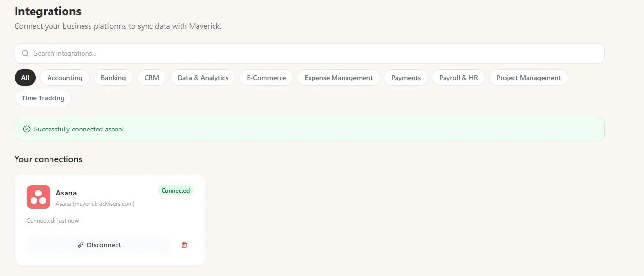
Task: Click the magnifying glass search icon
Action: (x=25, y=53)
